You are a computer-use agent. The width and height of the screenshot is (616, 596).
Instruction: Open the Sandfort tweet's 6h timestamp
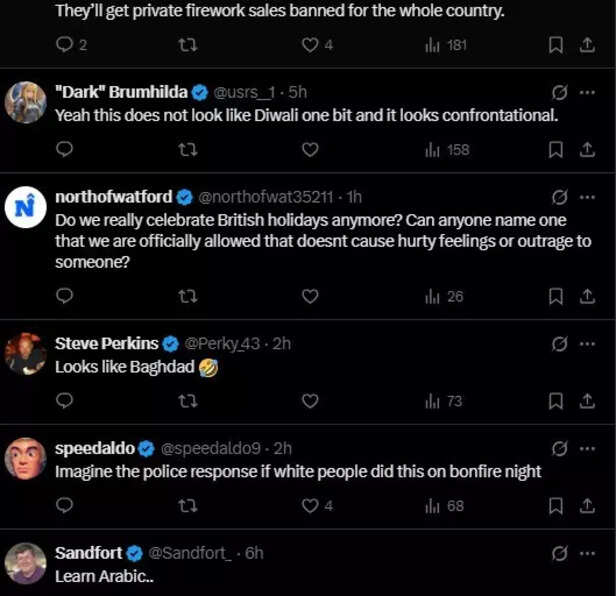253,553
